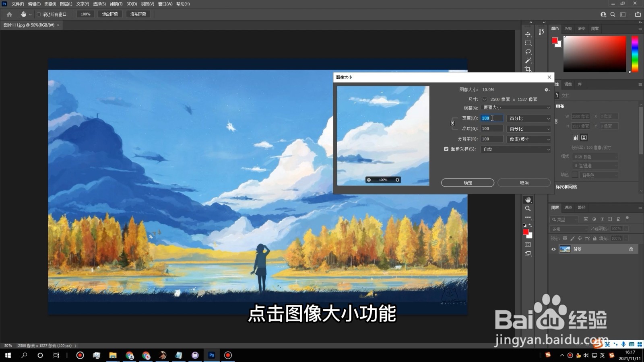Open the Color panel flyout menu

(x=640, y=29)
